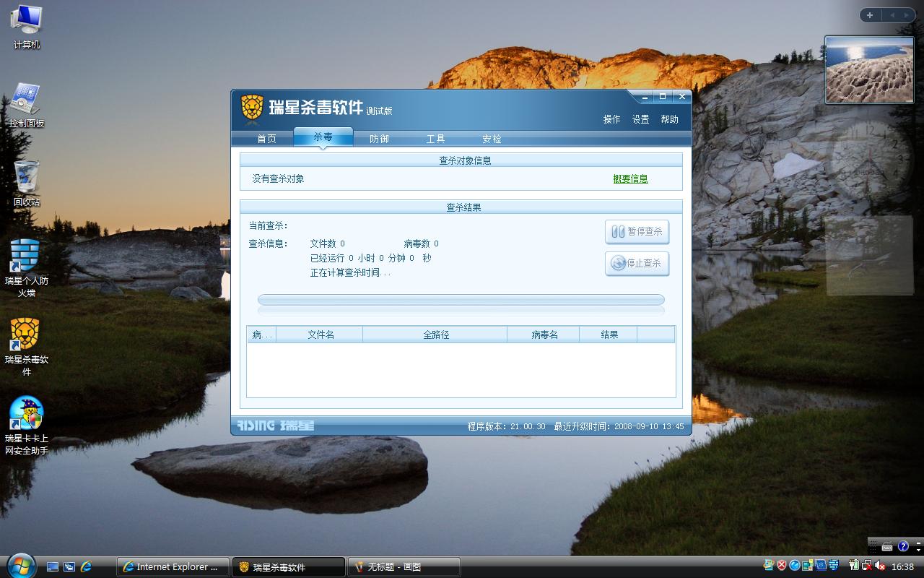Click the 病毒名 column header

(x=544, y=335)
